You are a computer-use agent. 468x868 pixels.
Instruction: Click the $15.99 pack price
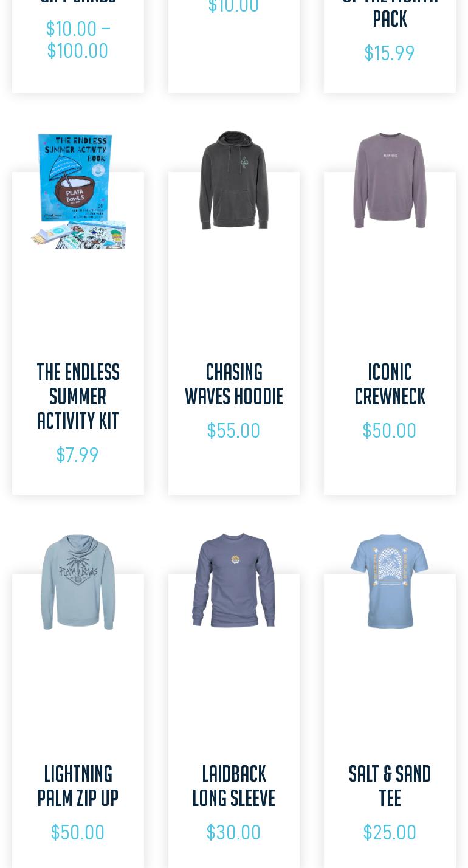point(390,53)
